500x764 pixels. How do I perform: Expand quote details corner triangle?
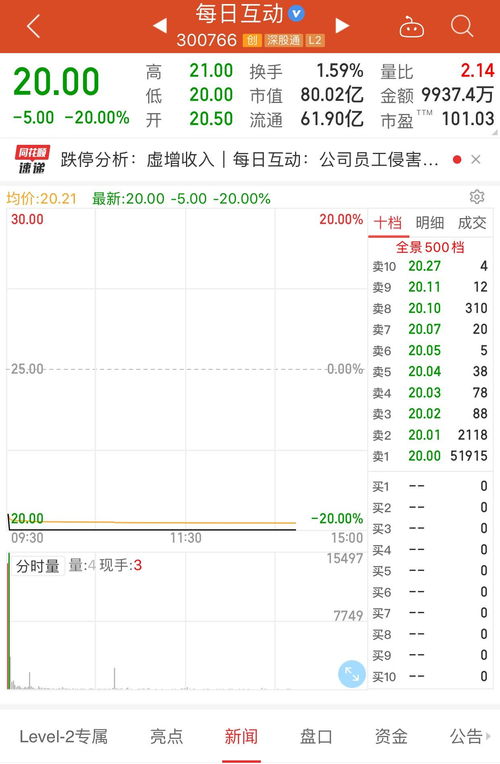pos(495,132)
